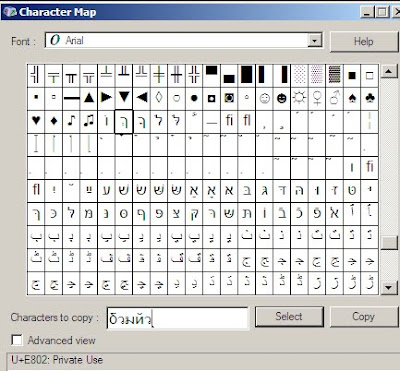Select the Hebrew letter gimel ג
Image resolution: width=400 pixels, height=371 pixels.
[264, 190]
